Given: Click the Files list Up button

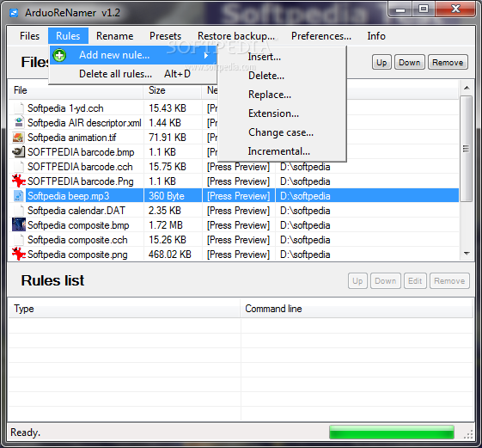Looking at the screenshot, I should pos(381,63).
